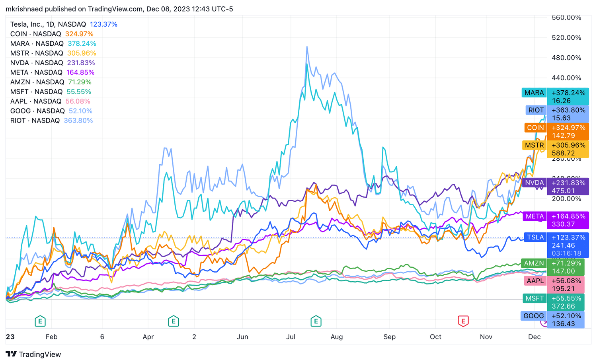
Task: Click the +52.10% 136.43 GOOG value box
Action: tap(566, 320)
